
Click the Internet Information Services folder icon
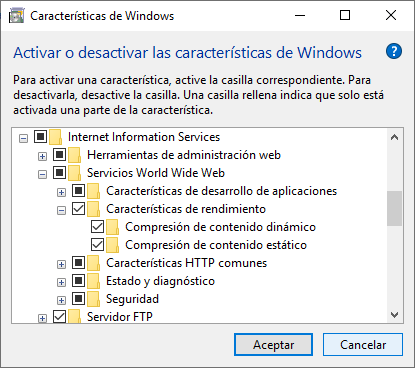[55, 137]
